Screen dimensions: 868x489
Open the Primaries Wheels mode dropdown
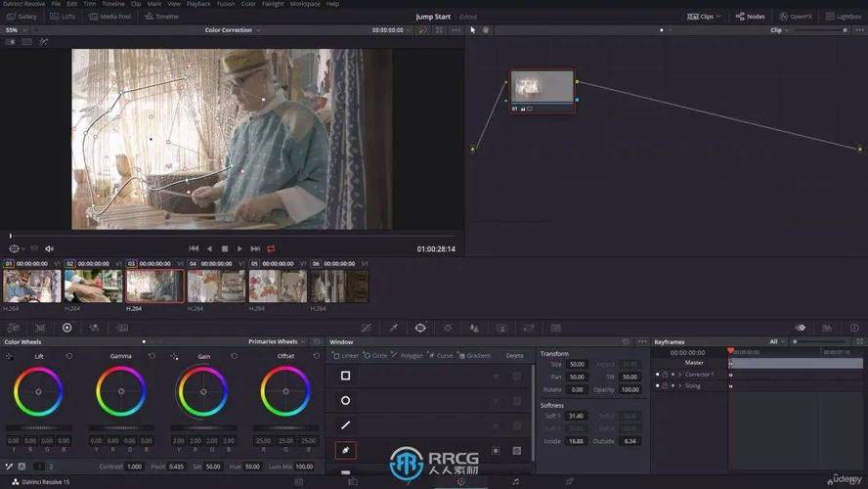point(278,342)
